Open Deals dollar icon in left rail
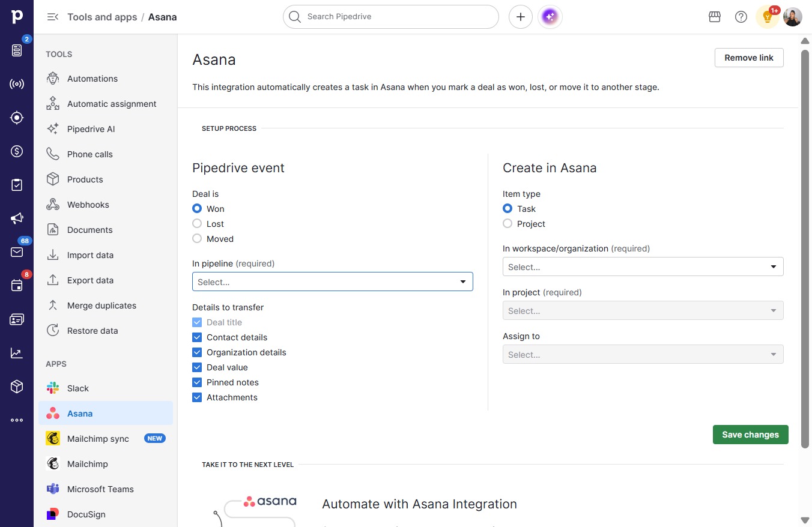 click(17, 151)
